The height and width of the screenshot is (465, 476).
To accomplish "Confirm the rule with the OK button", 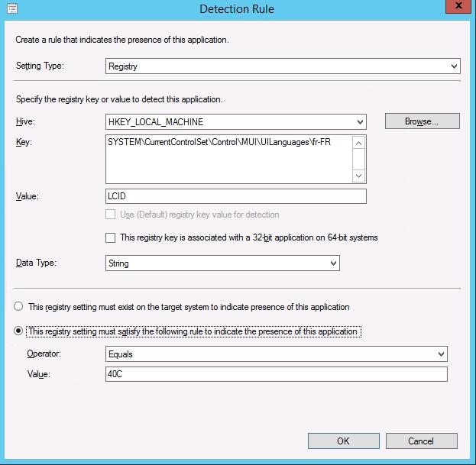I will point(343,441).
